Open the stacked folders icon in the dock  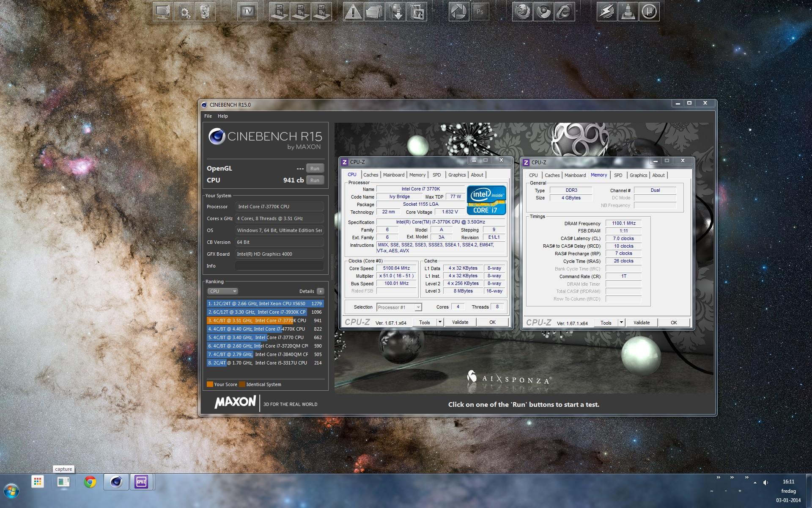[x=374, y=11]
